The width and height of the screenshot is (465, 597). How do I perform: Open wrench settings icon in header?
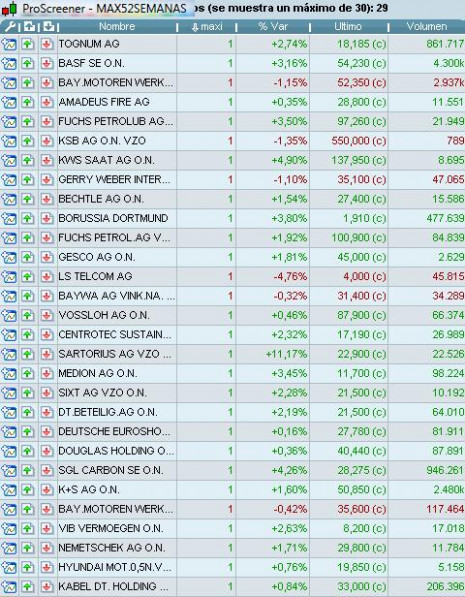pos(9,26)
